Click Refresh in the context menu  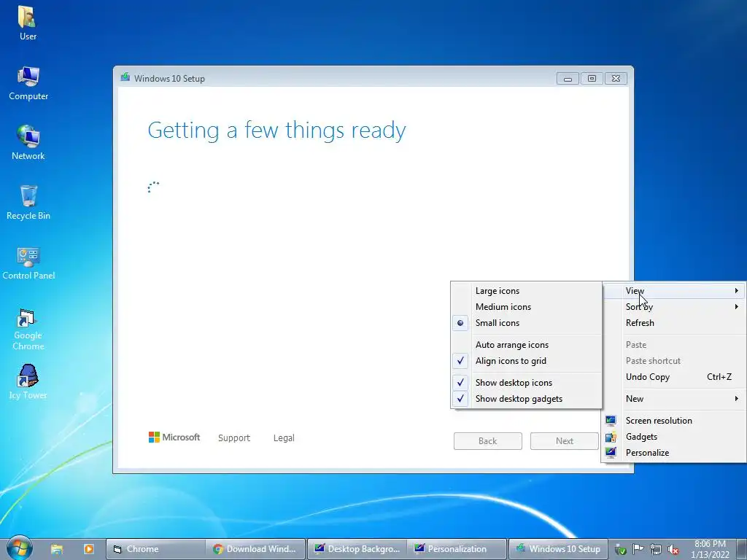click(673, 323)
